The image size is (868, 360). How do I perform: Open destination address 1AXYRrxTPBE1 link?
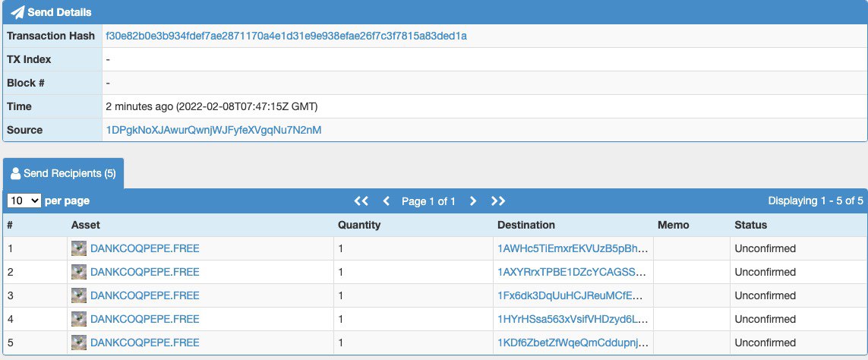tap(573, 272)
